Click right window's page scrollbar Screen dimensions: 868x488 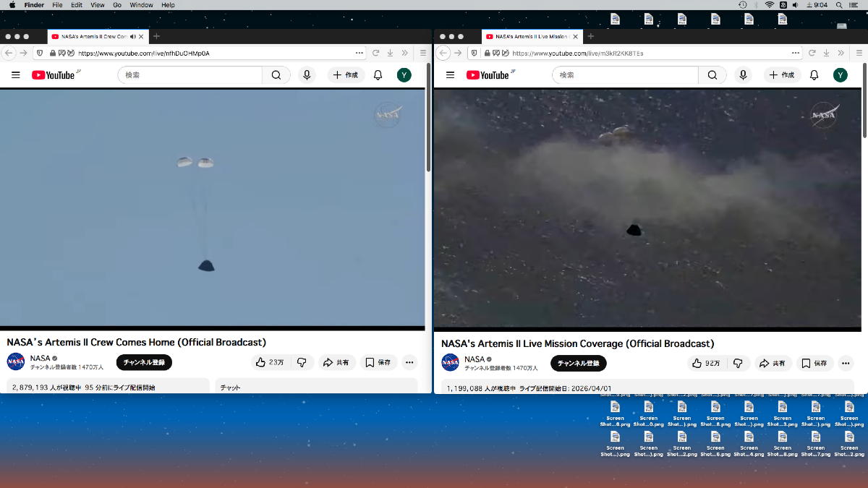click(864, 101)
